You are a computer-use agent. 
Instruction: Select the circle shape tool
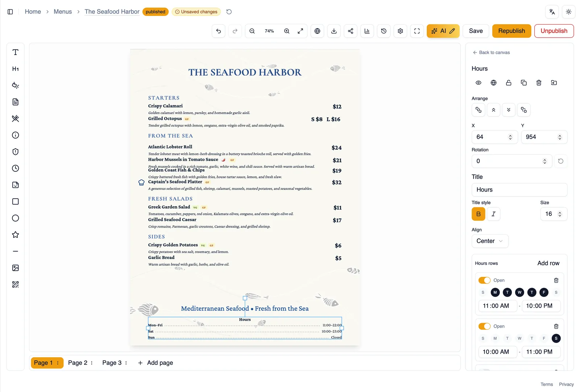15,218
